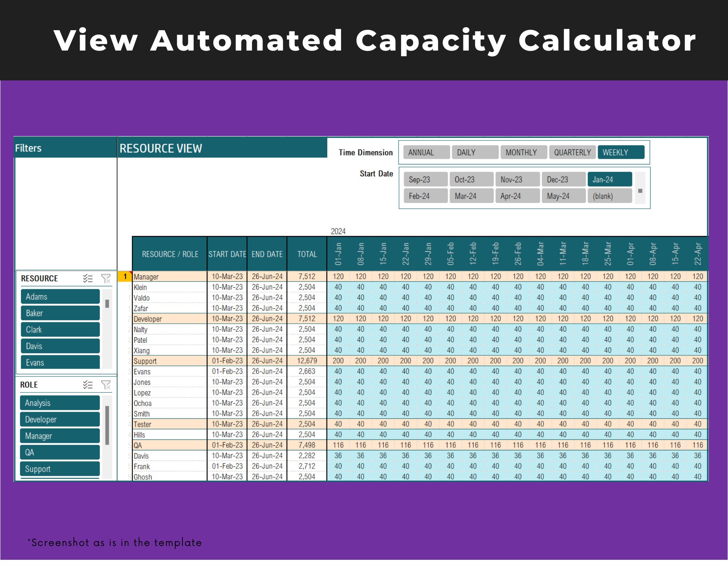The image size is (728, 582).
Task: Select DAILY time dimension option
Action: (x=475, y=152)
